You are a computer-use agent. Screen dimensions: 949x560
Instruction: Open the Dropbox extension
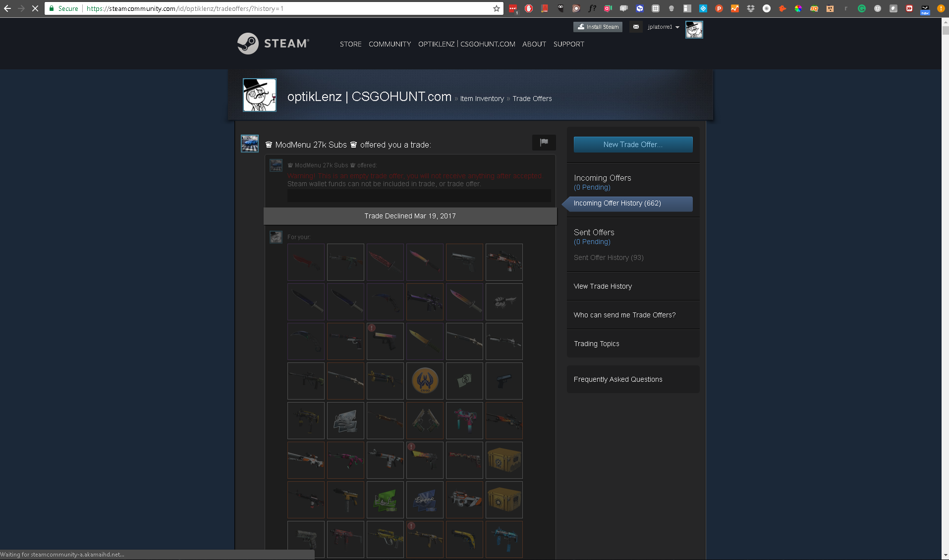point(751,8)
